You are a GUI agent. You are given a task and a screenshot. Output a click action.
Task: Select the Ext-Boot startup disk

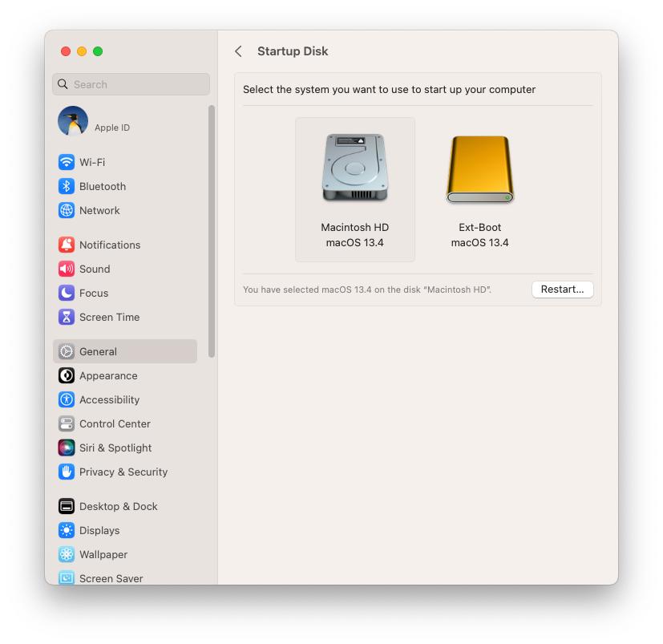pos(479,189)
